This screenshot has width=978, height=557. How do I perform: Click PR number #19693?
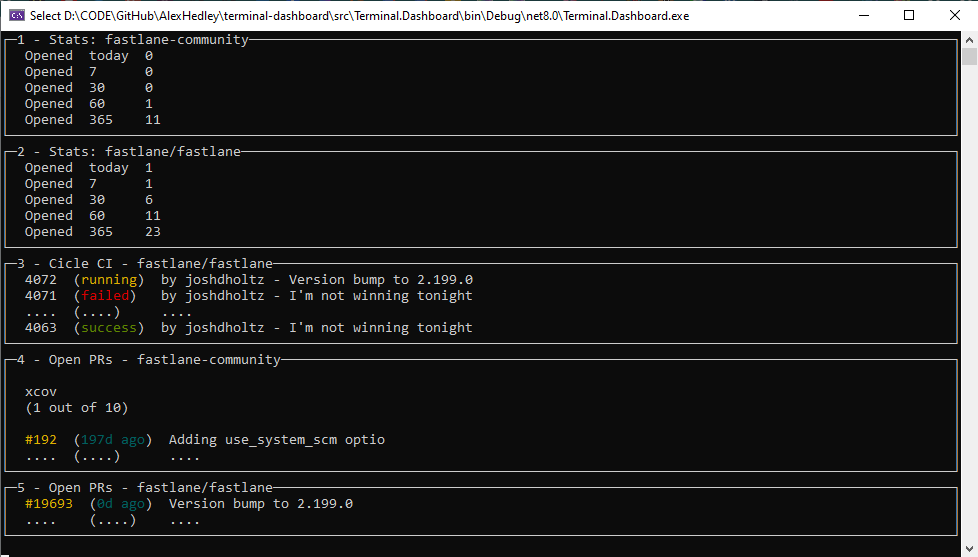[x=49, y=504]
